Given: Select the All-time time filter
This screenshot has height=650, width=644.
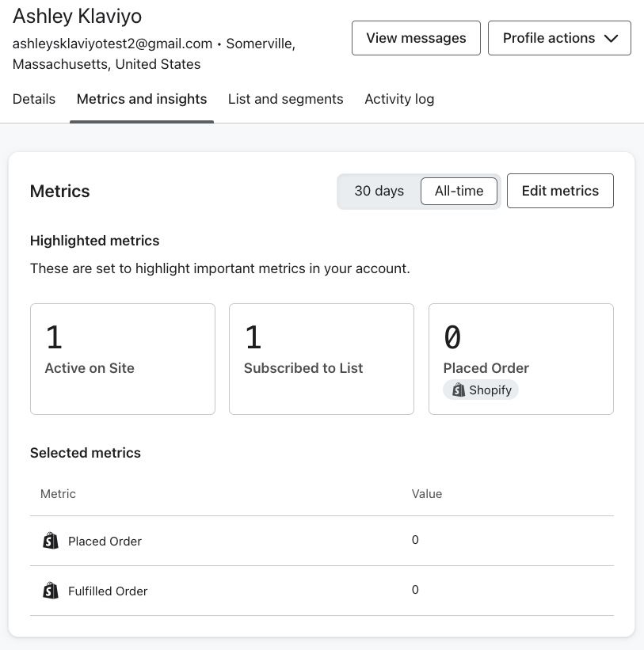Looking at the screenshot, I should coord(459,191).
